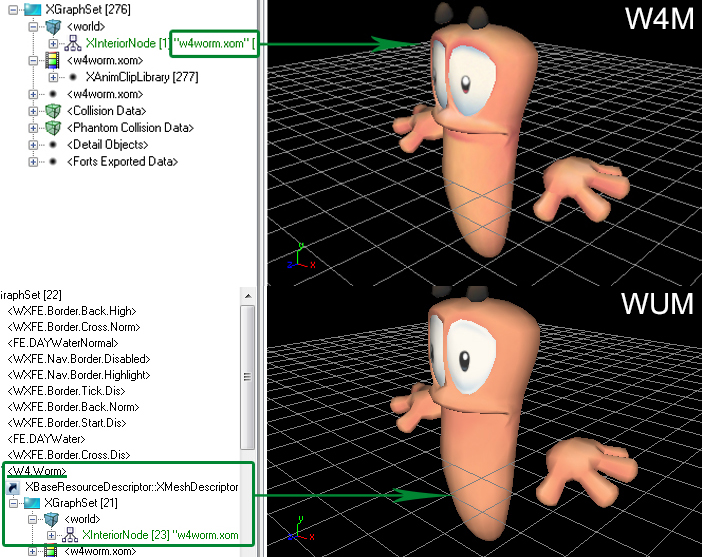Click the bullet icon beside Detail Objects
Image resolution: width=702 pixels, height=557 pixels.
53,145
